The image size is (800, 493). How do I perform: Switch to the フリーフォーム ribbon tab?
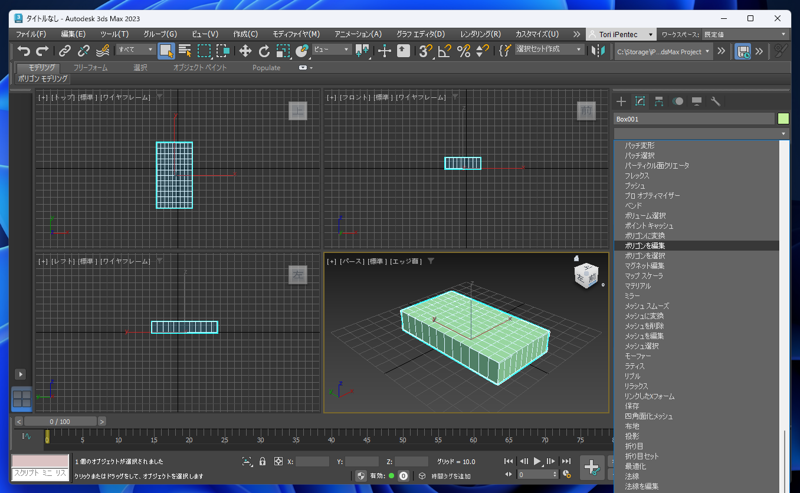point(90,67)
